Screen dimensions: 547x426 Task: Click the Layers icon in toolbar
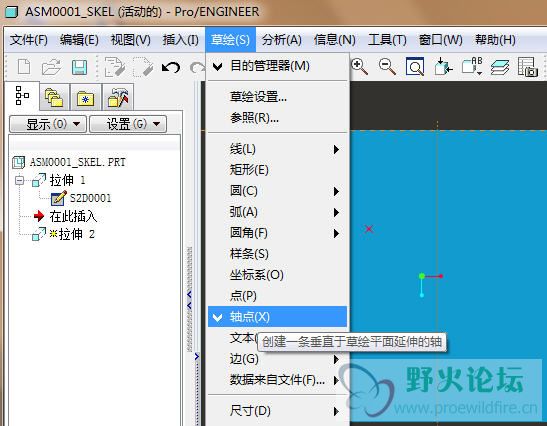500,67
